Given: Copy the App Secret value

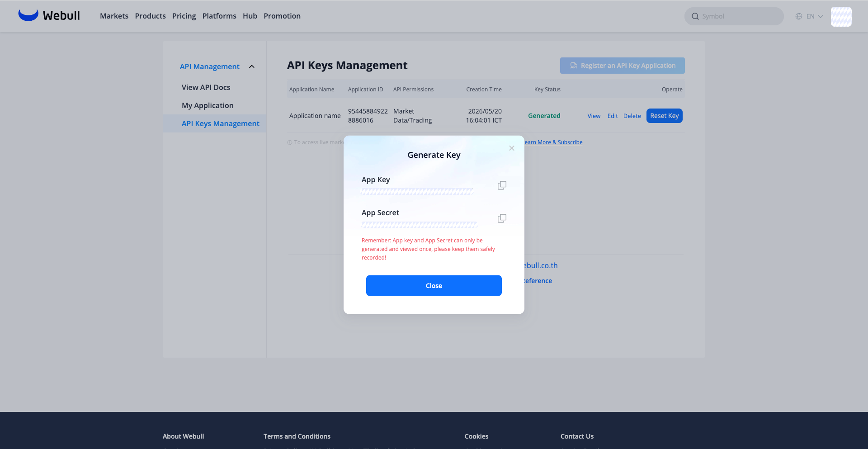Looking at the screenshot, I should tap(502, 218).
